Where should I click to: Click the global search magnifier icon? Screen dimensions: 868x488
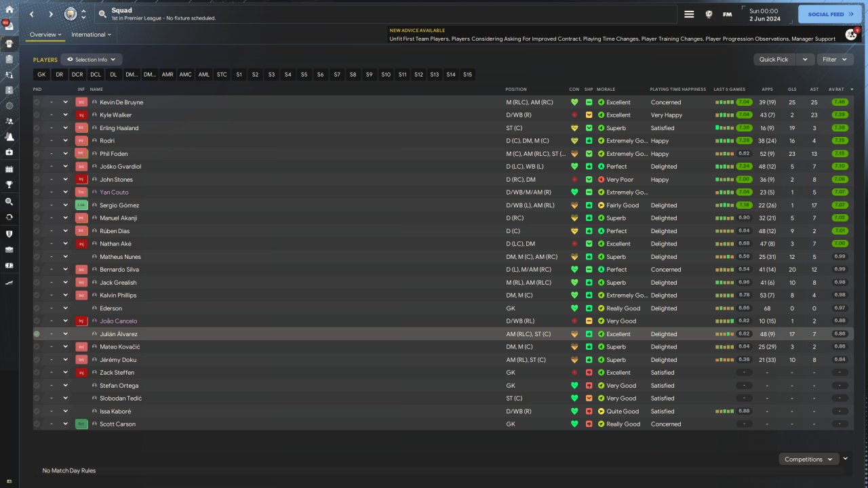(102, 14)
